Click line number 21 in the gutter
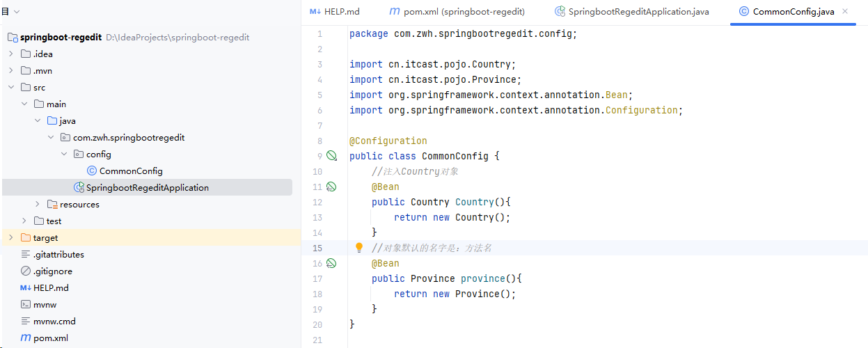 [x=317, y=340]
